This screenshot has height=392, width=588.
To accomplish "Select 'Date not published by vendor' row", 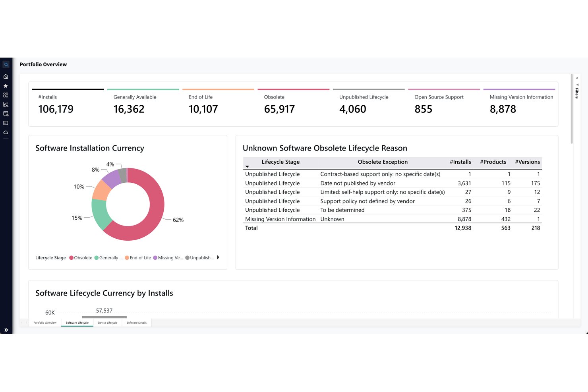I will (x=393, y=183).
